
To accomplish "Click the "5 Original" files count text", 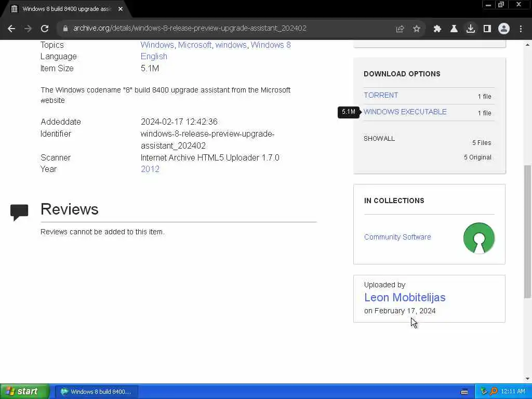I will point(477,157).
